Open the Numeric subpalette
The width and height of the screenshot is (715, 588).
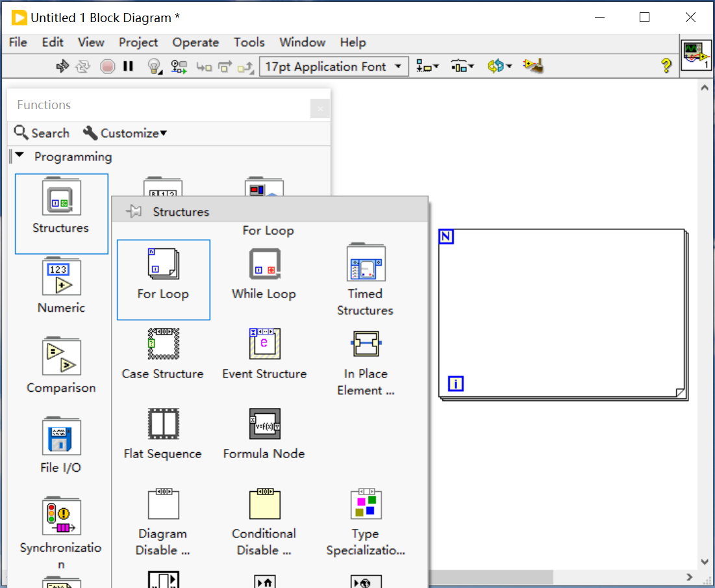click(62, 286)
